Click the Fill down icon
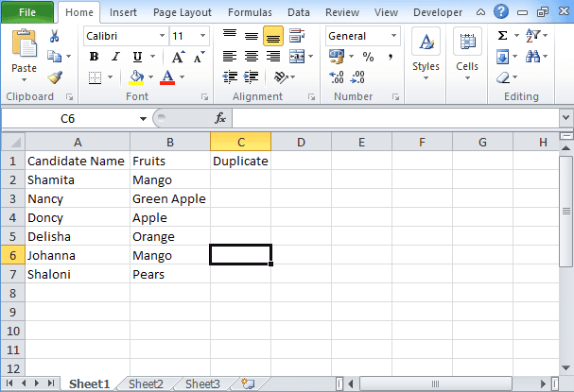This screenshot has width=574, height=392. pyautogui.click(x=503, y=57)
